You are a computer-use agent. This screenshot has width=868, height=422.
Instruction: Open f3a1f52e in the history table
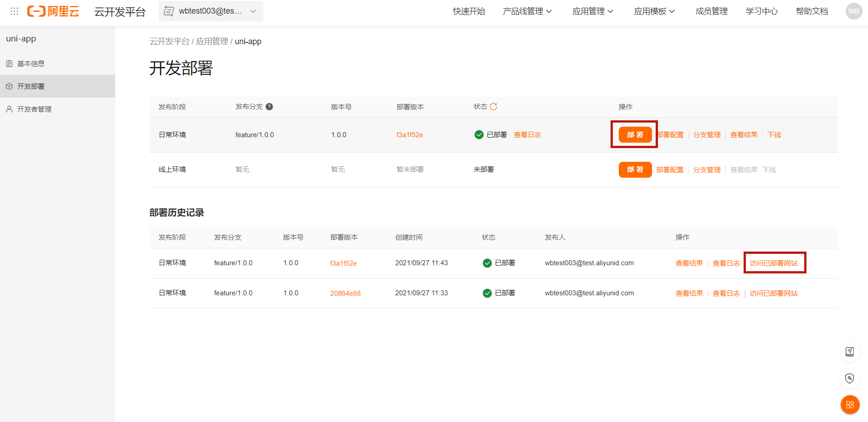pyautogui.click(x=344, y=263)
